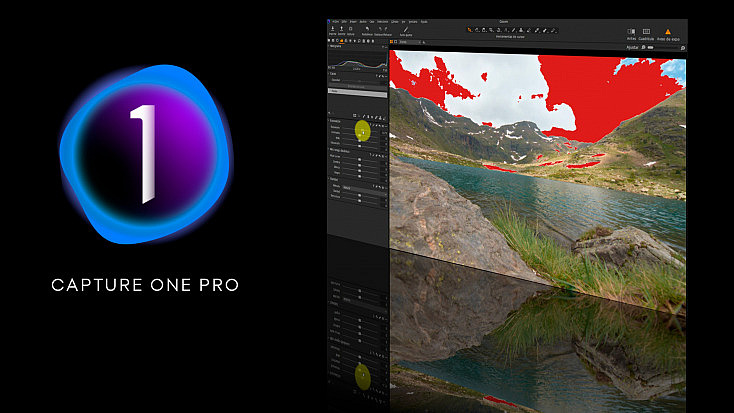
Task: Switch to multi-image grid viewer mode
Action: [x=391, y=42]
